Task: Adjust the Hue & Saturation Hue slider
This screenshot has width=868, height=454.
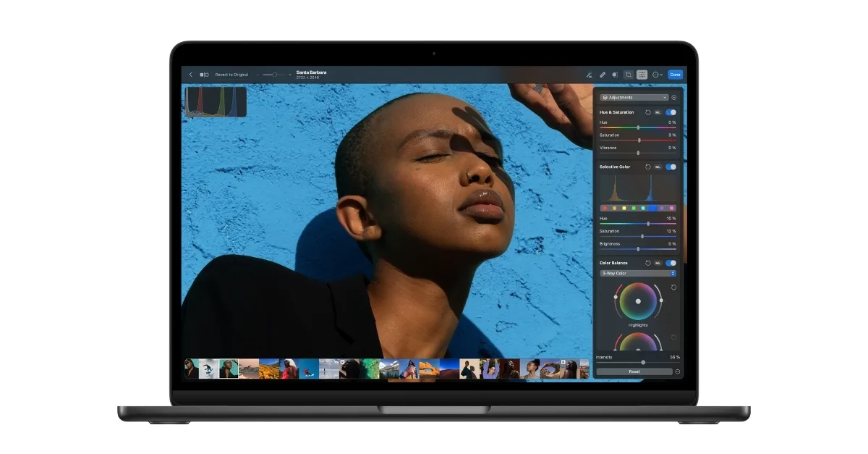Action: point(638,127)
